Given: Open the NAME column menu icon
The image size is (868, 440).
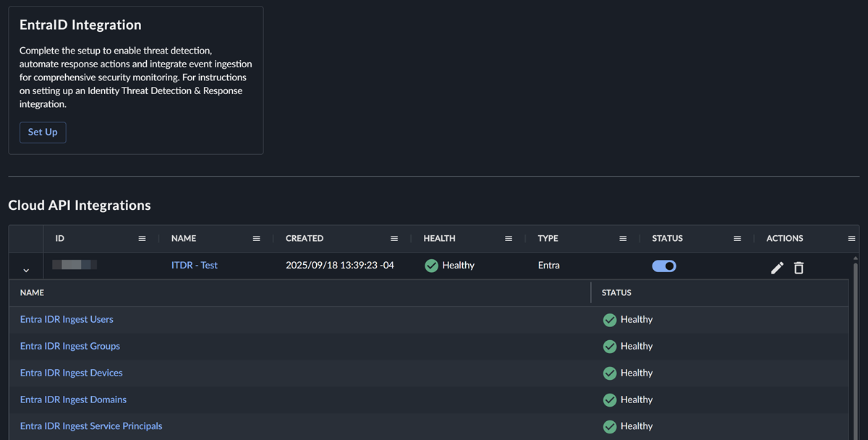Looking at the screenshot, I should (256, 239).
